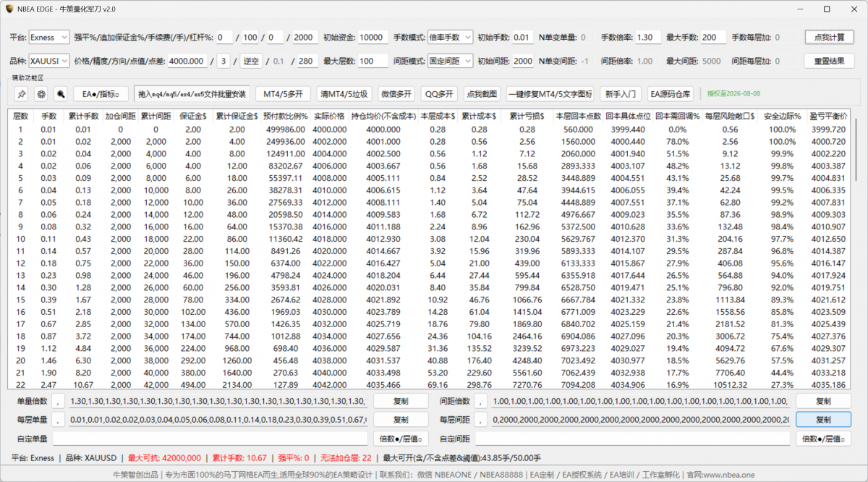This screenshot has width=868, height=482.
Task: Open the EA源码仓库 button
Action: (671, 94)
